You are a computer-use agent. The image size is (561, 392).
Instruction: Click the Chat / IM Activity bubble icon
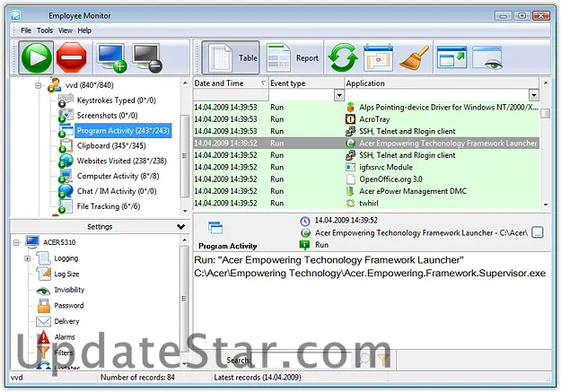coord(66,191)
